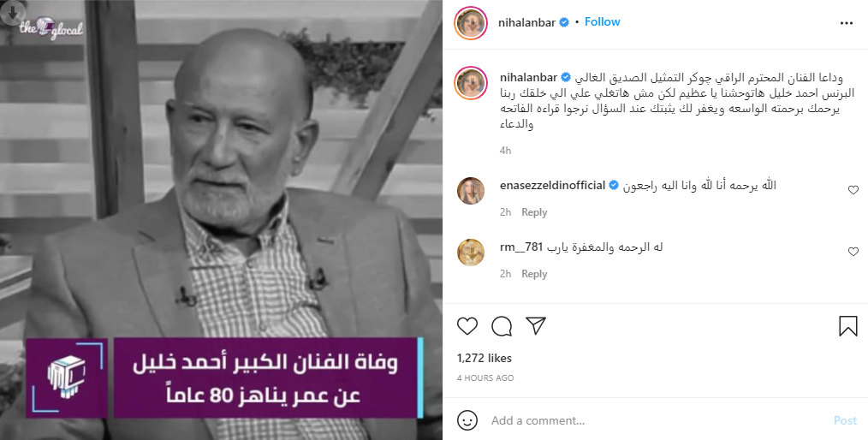
Task: Open the three-dot more options menu
Action: point(847,23)
